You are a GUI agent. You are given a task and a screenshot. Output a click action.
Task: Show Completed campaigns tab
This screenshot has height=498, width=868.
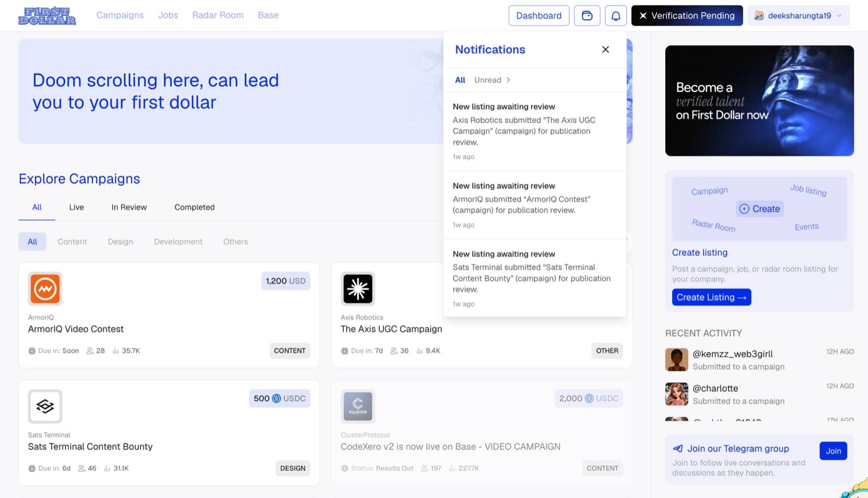tap(194, 207)
